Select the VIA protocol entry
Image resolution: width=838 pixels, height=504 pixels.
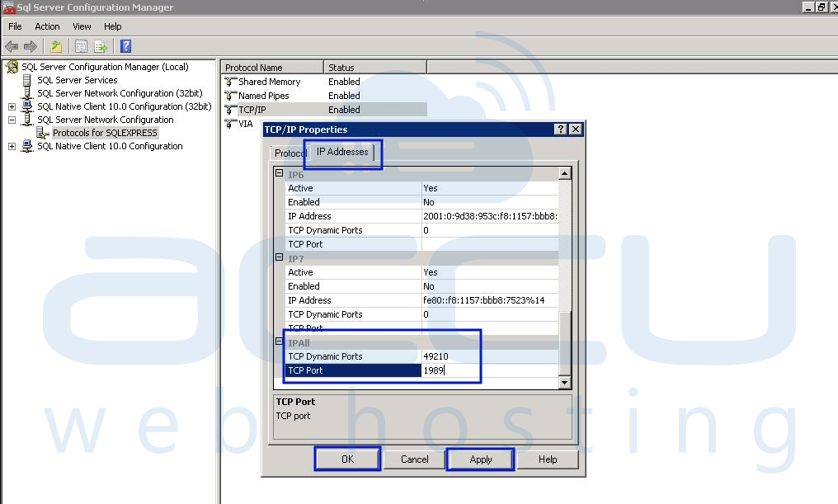tap(246, 125)
